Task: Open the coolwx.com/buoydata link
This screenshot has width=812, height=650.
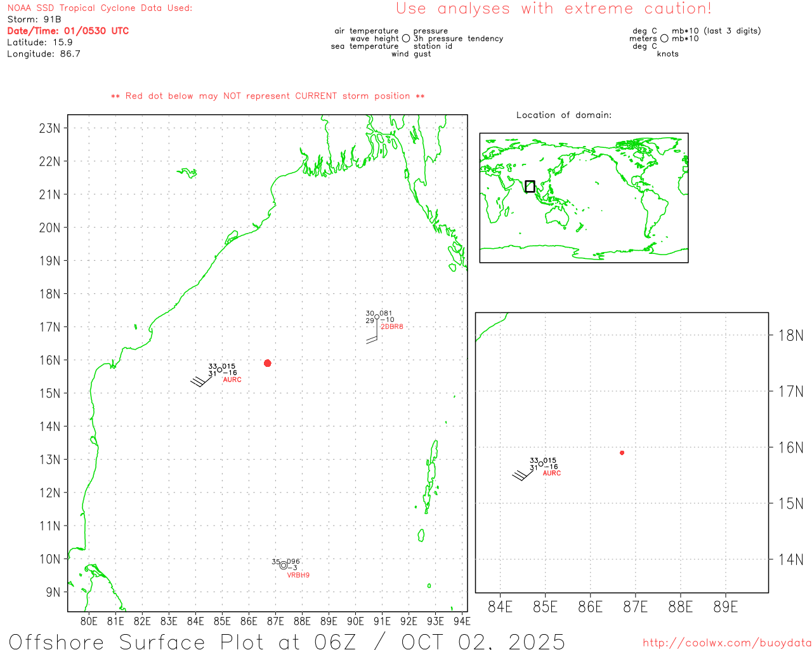Action: coord(727,643)
